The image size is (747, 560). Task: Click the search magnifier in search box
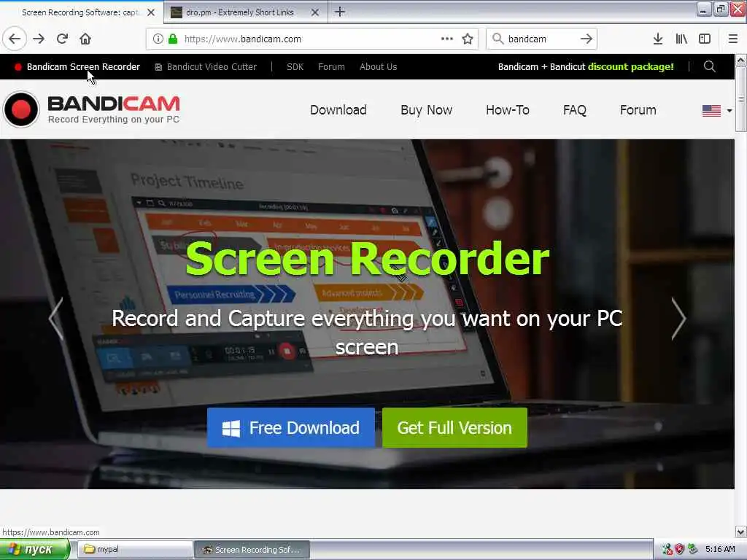click(x=498, y=39)
